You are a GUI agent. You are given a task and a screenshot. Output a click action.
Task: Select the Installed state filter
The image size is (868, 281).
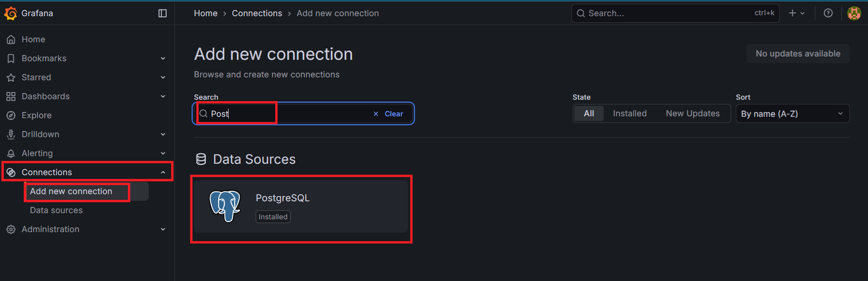click(629, 113)
